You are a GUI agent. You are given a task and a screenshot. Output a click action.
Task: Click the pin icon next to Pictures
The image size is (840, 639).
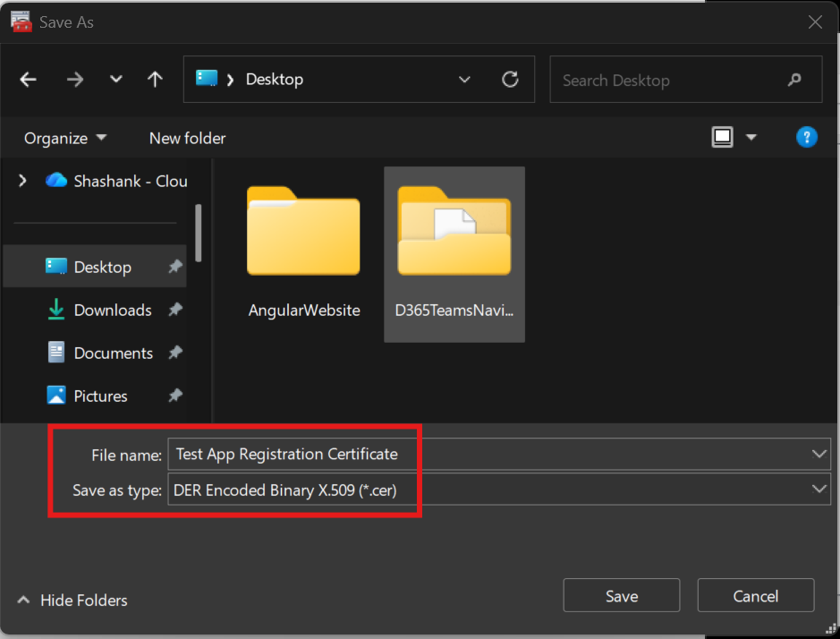click(174, 396)
